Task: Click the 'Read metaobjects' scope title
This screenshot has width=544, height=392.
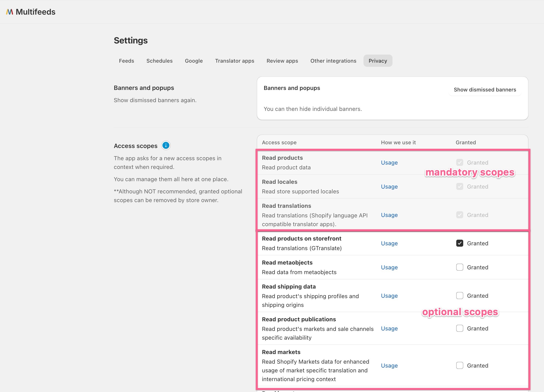Action: [x=287, y=263]
